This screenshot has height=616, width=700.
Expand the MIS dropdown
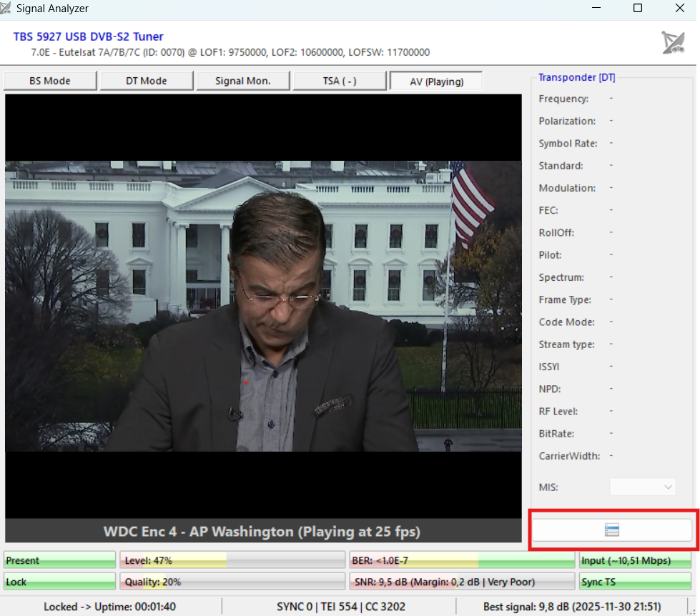tap(642, 487)
